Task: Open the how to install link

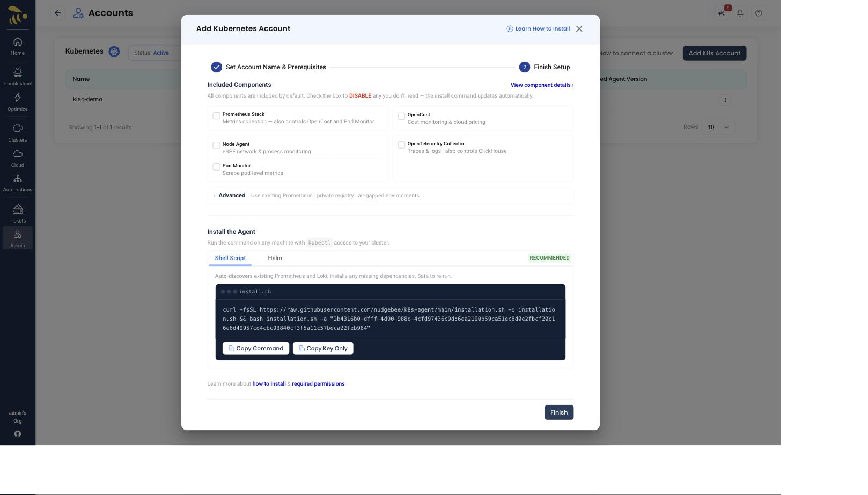Action: (269, 384)
